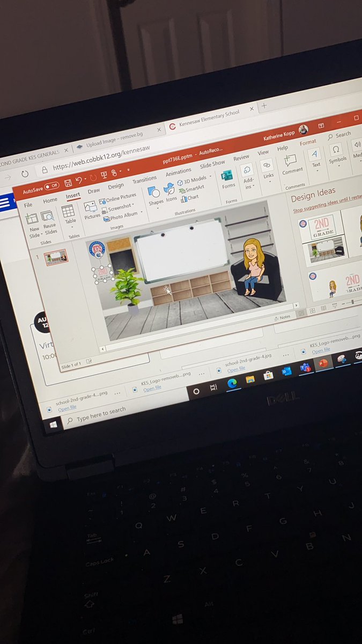Click the Windows Start button

tap(53, 425)
